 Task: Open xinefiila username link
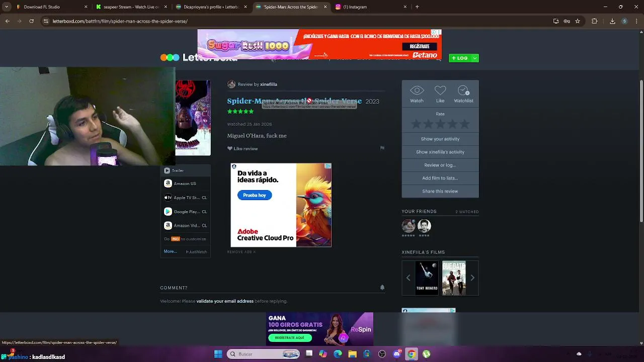click(x=269, y=84)
